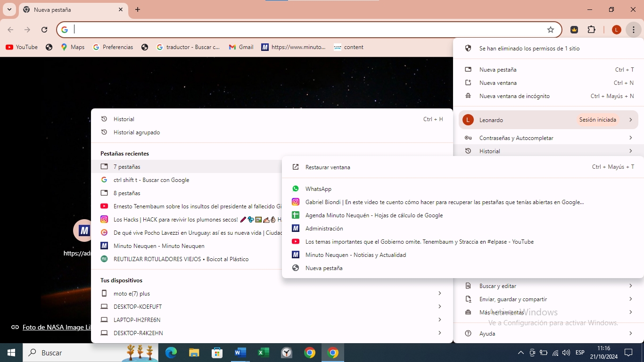Choose Restaurar ventana

[x=463, y=167]
